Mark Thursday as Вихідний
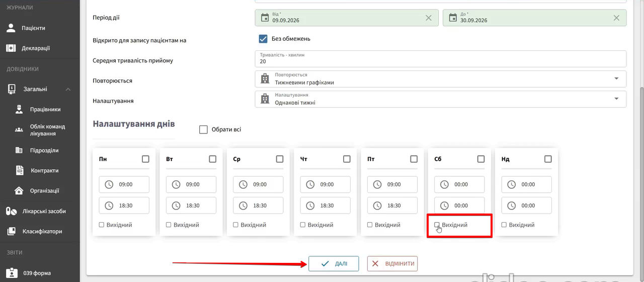Viewport: 644px width, 282px height. click(303, 225)
